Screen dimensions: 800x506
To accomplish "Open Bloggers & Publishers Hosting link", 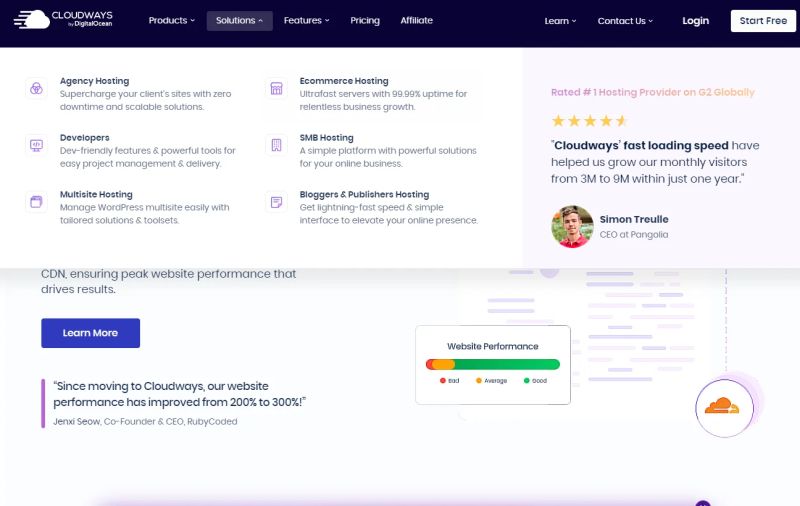I will (364, 194).
